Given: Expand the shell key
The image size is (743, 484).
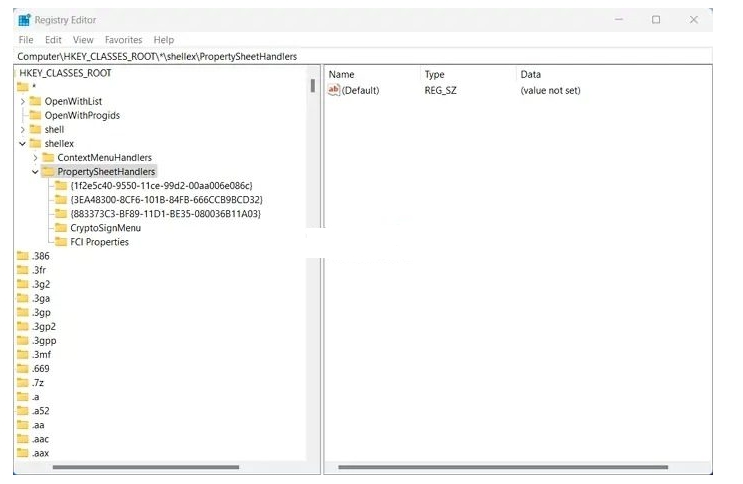Looking at the screenshot, I should pos(23,129).
